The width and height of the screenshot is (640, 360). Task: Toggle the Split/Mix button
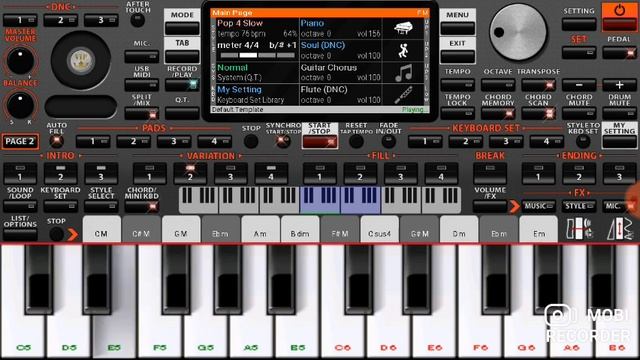[142, 113]
